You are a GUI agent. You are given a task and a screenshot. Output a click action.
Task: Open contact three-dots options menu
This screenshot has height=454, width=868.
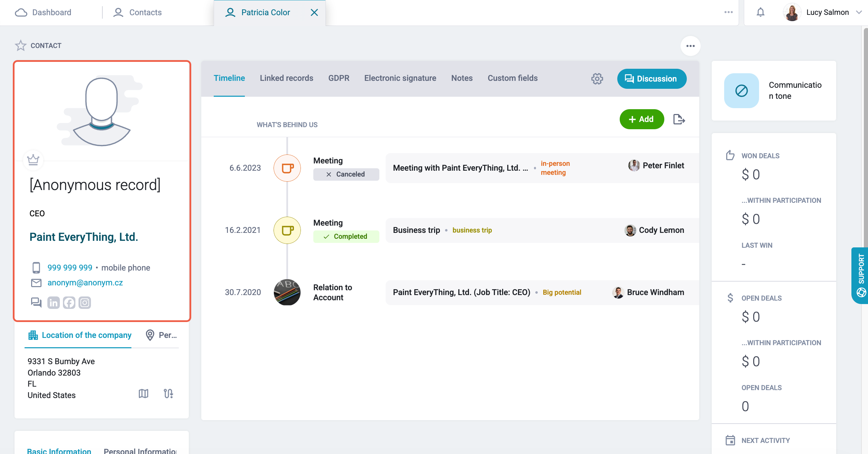pos(691,46)
